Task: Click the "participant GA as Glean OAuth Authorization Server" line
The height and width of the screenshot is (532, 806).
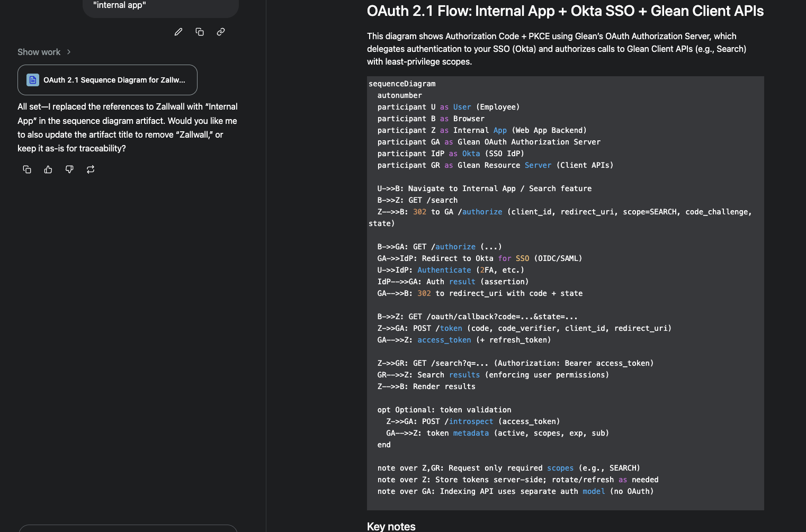Action: tap(489, 142)
